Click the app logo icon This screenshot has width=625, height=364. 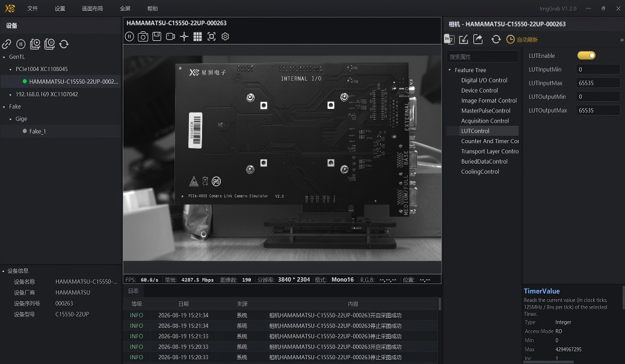10,8
